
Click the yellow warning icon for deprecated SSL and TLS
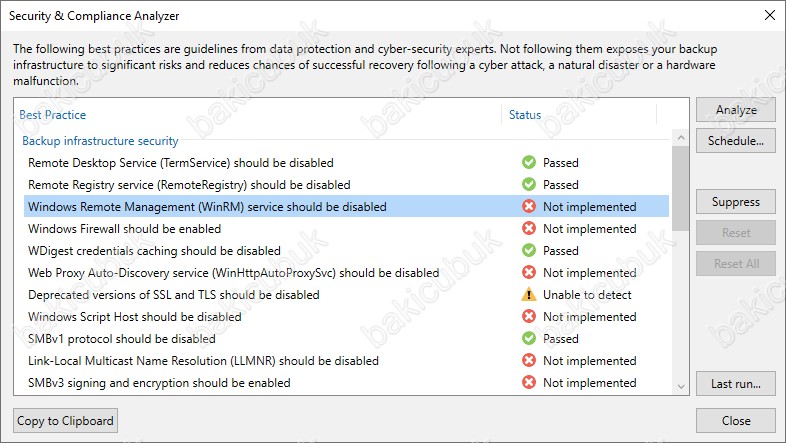point(528,295)
